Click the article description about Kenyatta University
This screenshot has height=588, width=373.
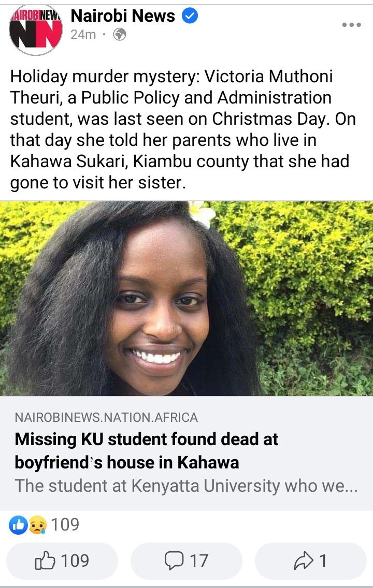(x=186, y=486)
